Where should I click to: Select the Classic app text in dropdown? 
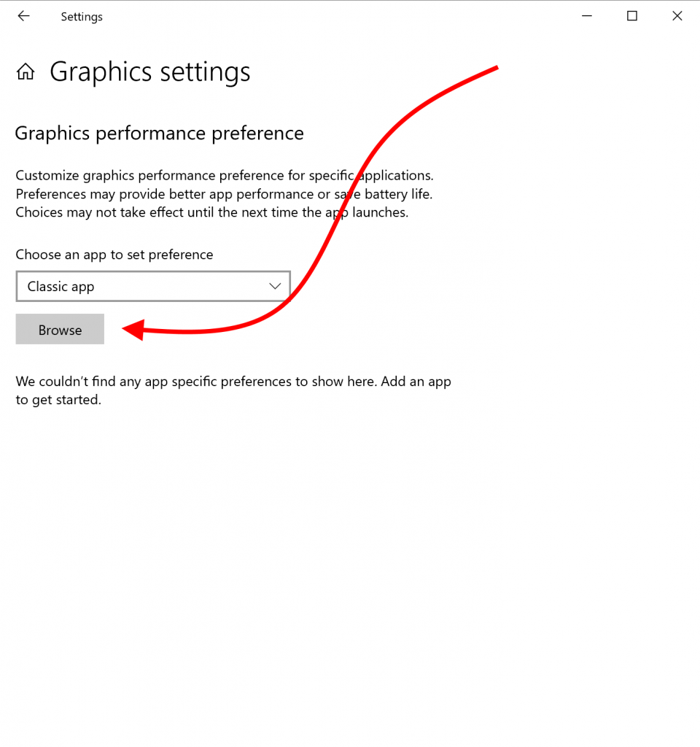(x=61, y=287)
